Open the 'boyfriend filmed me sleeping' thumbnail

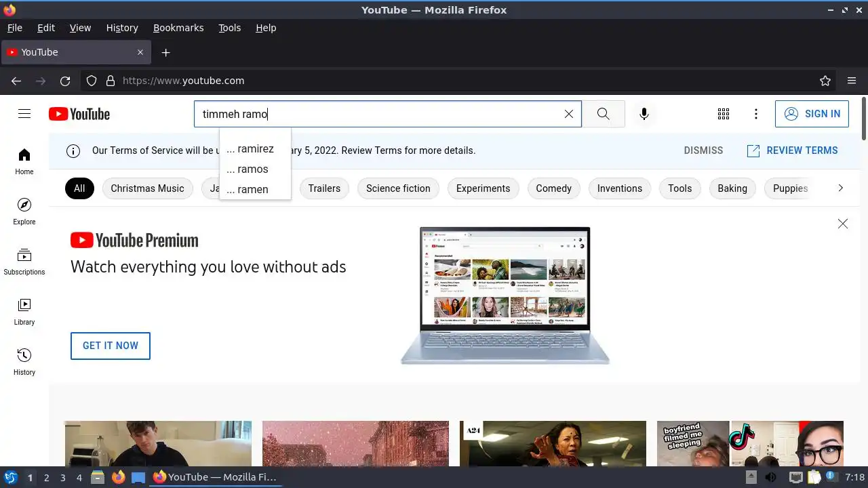click(x=750, y=443)
